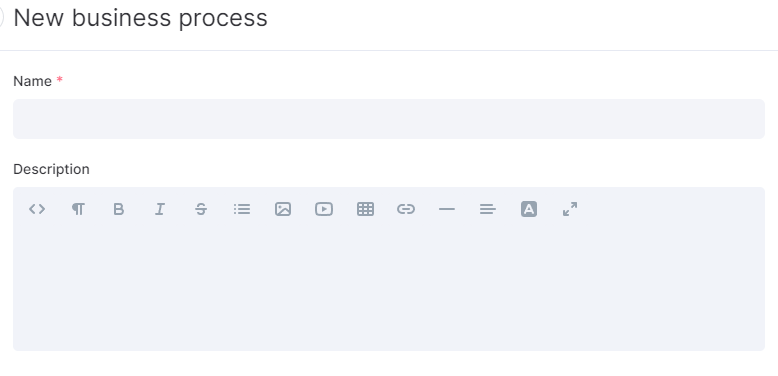Click the Description field label
This screenshot has width=778, height=376.
pos(51,169)
